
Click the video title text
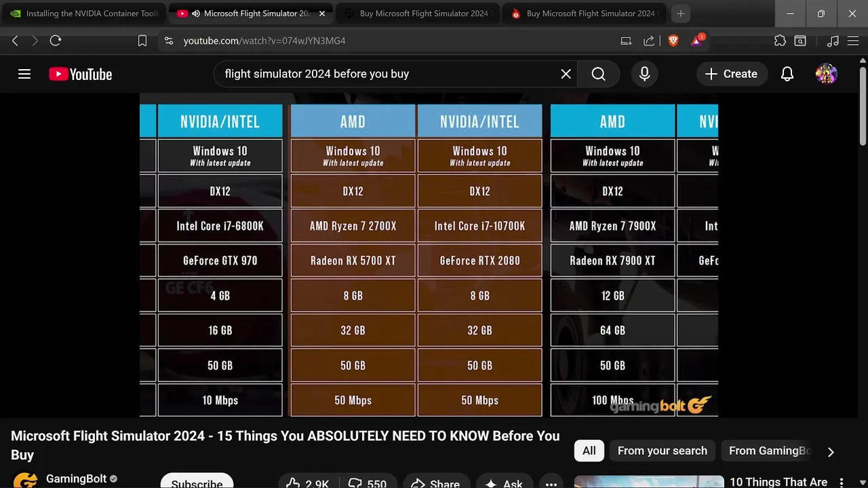285,445
